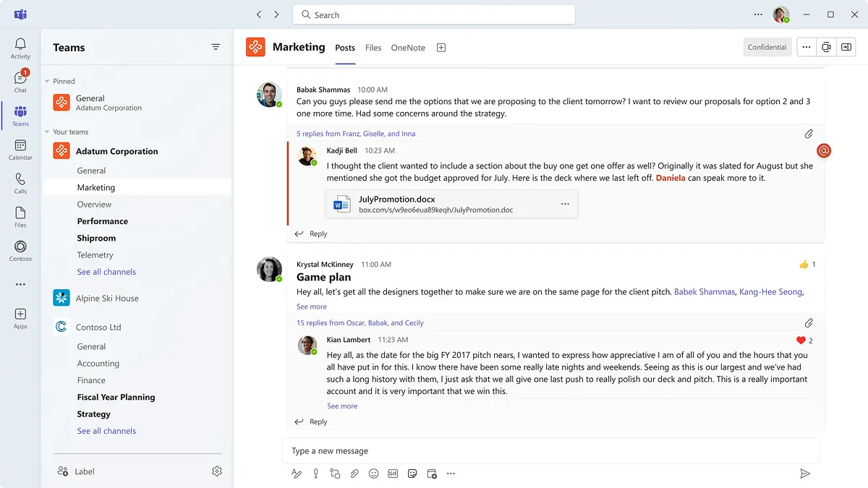Click See all channels under Contoso Ltd
This screenshot has width=868, height=488.
pos(106,431)
